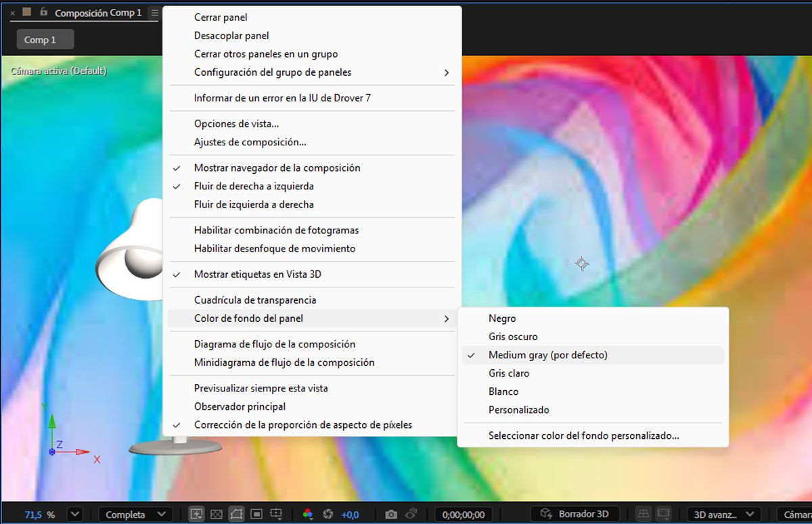This screenshot has height=524, width=812.
Task: Select the region of interest tool
Action: coord(257,514)
